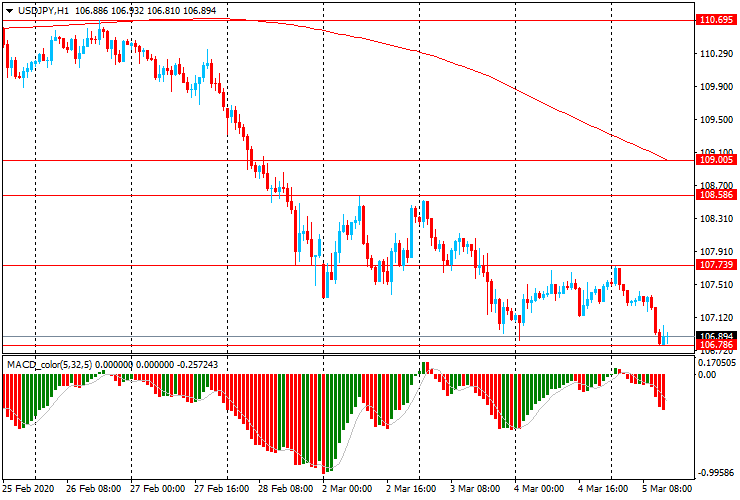Click the 2 Mar 00:00 time label
Image resolution: width=740 pixels, height=500 pixels.
coord(347,489)
